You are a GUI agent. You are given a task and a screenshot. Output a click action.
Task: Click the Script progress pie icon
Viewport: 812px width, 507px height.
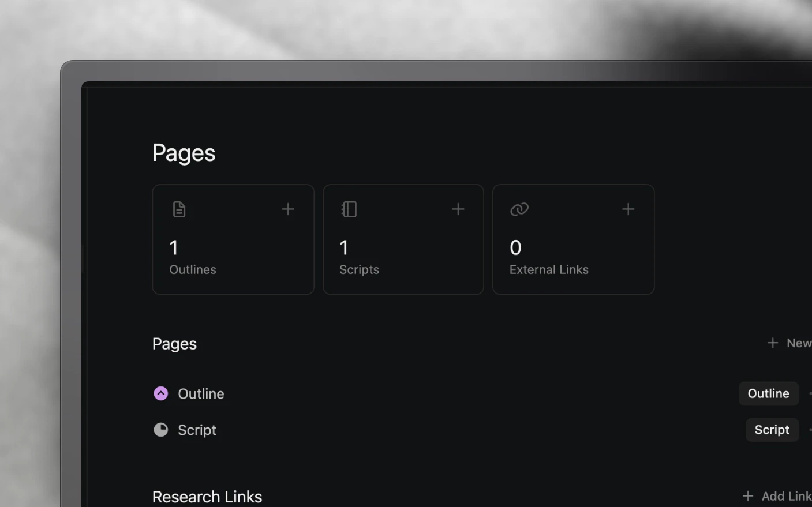[x=161, y=430]
